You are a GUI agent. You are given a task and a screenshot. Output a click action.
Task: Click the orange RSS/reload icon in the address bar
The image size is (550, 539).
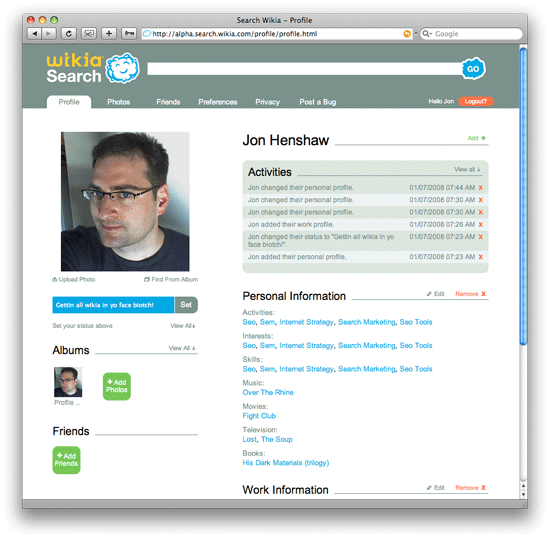click(407, 34)
